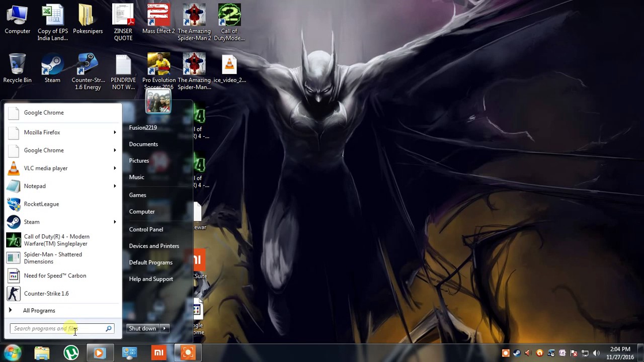Select the PENDRIVE NOT W... text file
The width and height of the screenshot is (644, 362).
coord(123,71)
